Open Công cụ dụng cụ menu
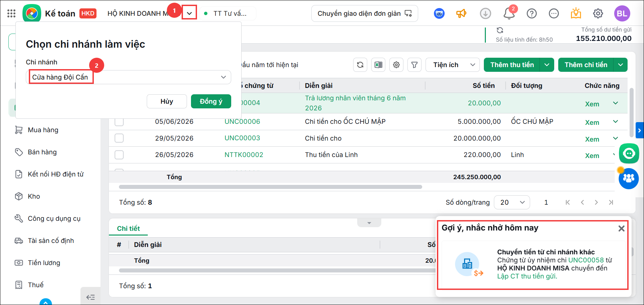This screenshot has height=305, width=644. (54, 218)
